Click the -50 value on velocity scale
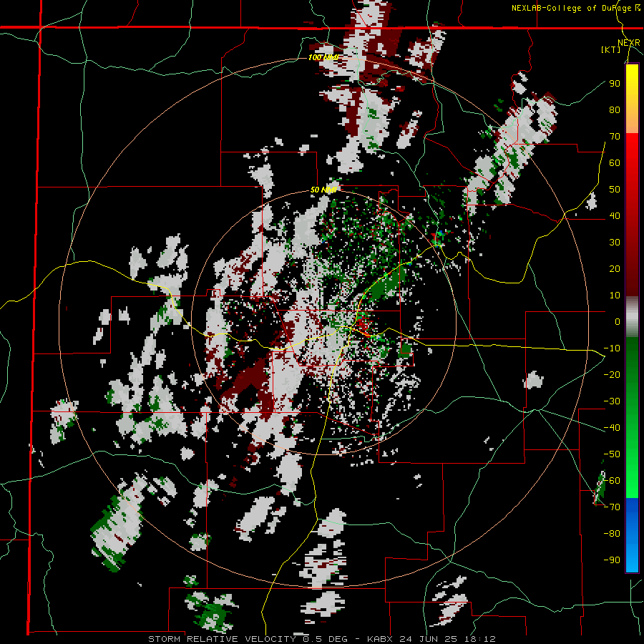 [612, 454]
